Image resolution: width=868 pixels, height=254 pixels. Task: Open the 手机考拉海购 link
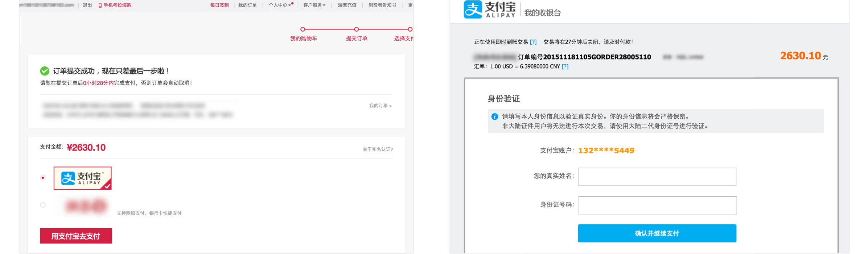point(118,5)
